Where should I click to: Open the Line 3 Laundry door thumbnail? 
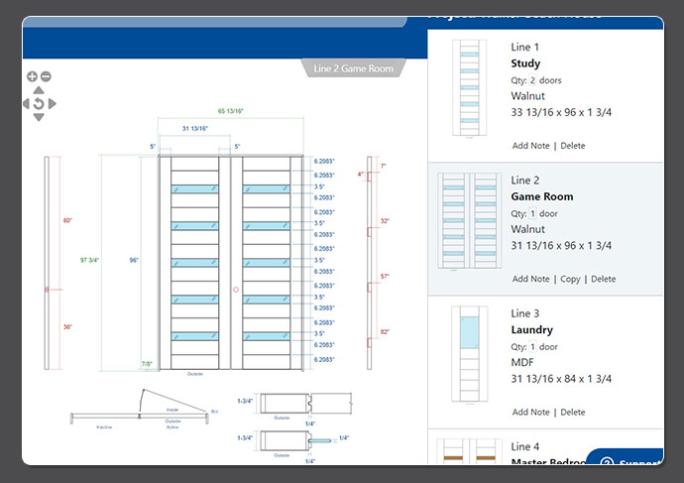469,354
